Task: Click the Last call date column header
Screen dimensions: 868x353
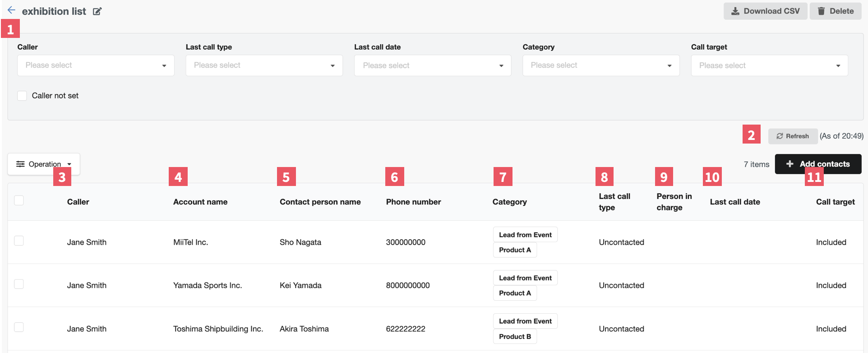Action: tap(735, 202)
